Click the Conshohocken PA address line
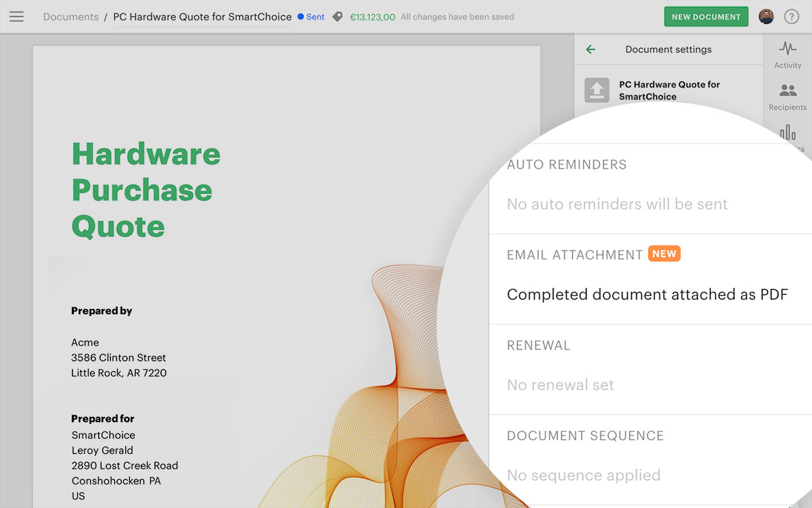 coord(116,481)
